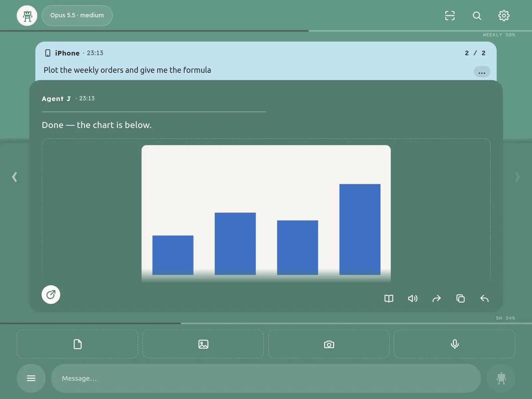Open chart externally with round arrow button

[x=51, y=295]
